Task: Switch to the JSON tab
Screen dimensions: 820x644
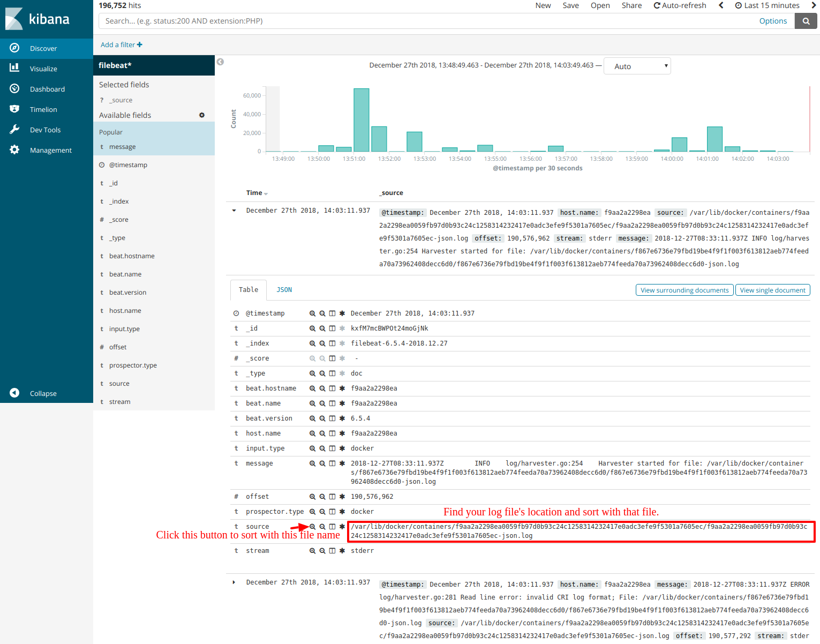Action: (284, 290)
